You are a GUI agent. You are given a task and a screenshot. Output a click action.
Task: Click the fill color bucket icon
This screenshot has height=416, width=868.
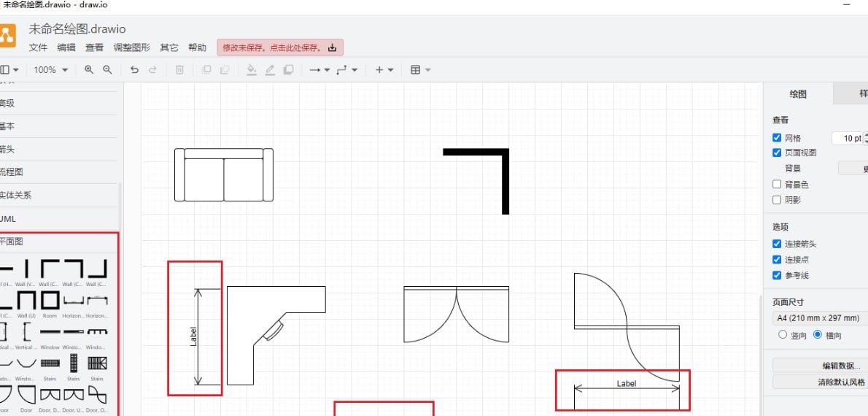(x=252, y=70)
